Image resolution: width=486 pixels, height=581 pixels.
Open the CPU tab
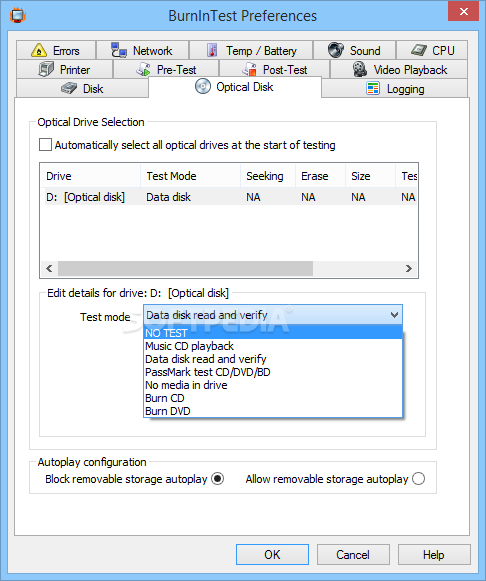click(432, 50)
